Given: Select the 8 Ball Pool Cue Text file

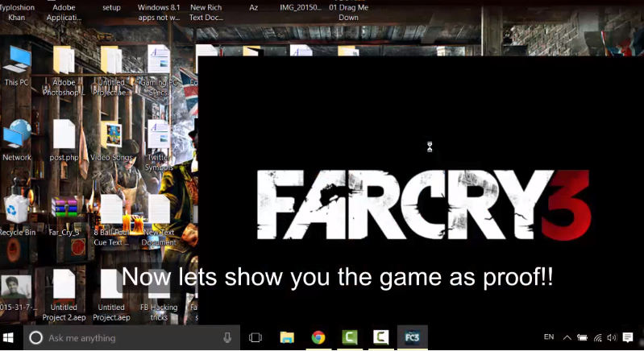Looking at the screenshot, I should click(111, 209).
